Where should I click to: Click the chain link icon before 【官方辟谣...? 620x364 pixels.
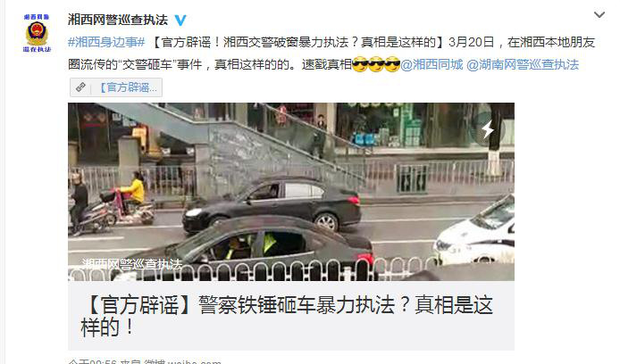click(80, 87)
